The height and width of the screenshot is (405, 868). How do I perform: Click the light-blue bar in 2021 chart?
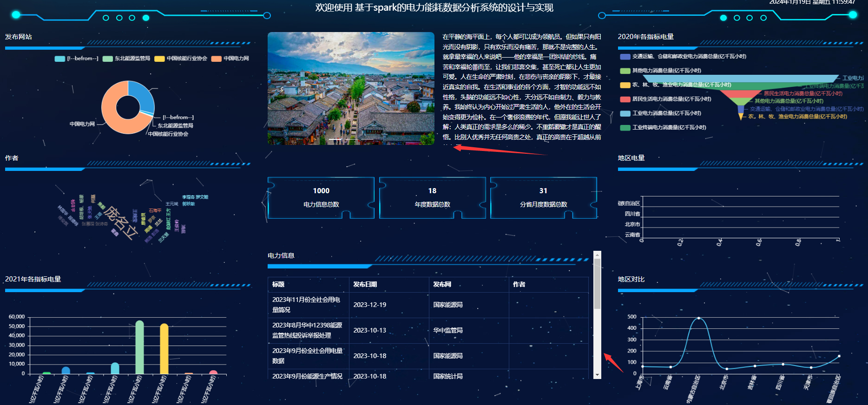point(115,368)
